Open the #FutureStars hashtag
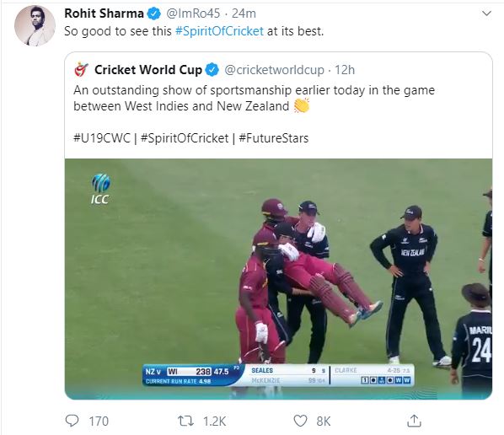 click(x=274, y=138)
